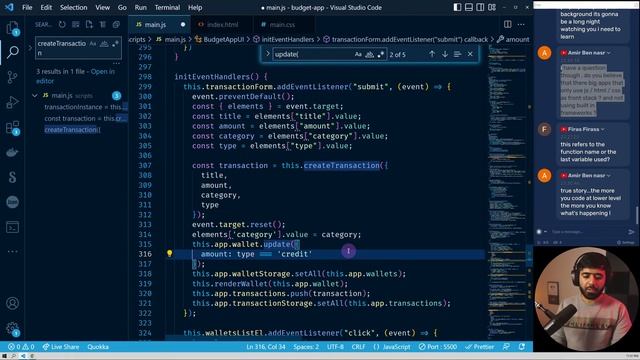
Task: Open the Run and Debug view
Action: tap(13, 102)
